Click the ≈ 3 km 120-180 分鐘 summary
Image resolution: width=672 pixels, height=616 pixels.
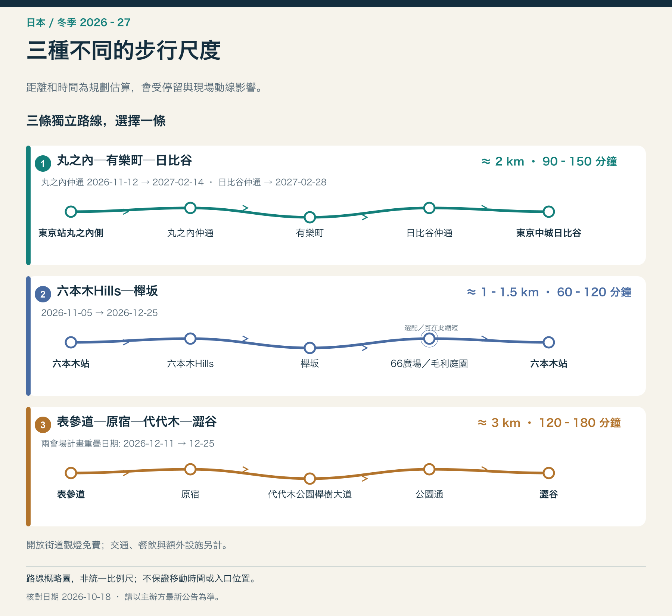tap(549, 423)
